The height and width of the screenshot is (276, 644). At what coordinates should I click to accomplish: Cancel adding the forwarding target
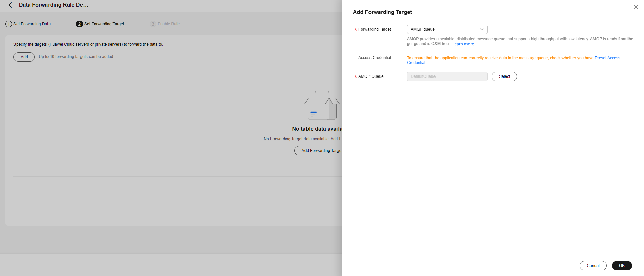click(x=593, y=266)
